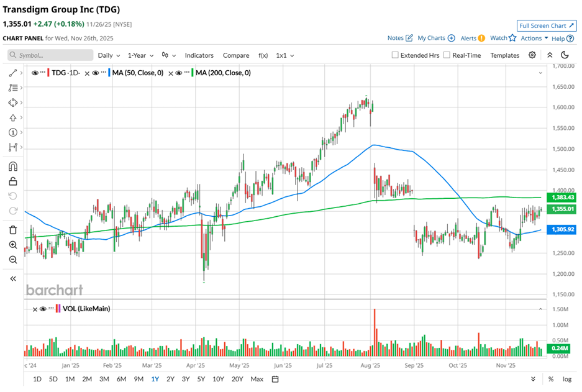Enable the Extended Hrs checkbox

click(x=395, y=55)
